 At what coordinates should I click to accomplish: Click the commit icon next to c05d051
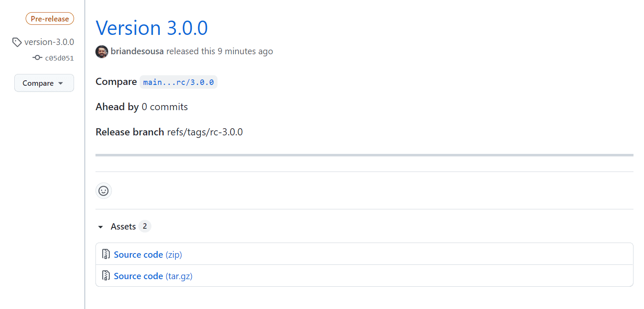point(37,58)
